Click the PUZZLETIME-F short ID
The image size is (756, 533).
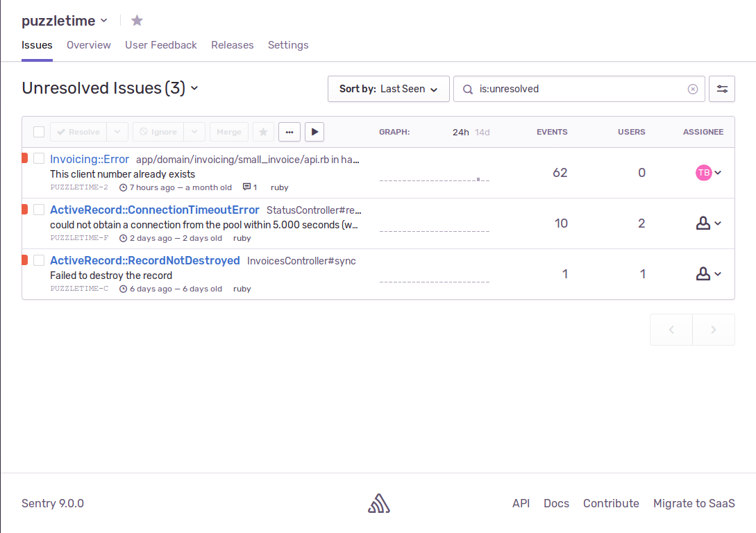click(x=79, y=237)
